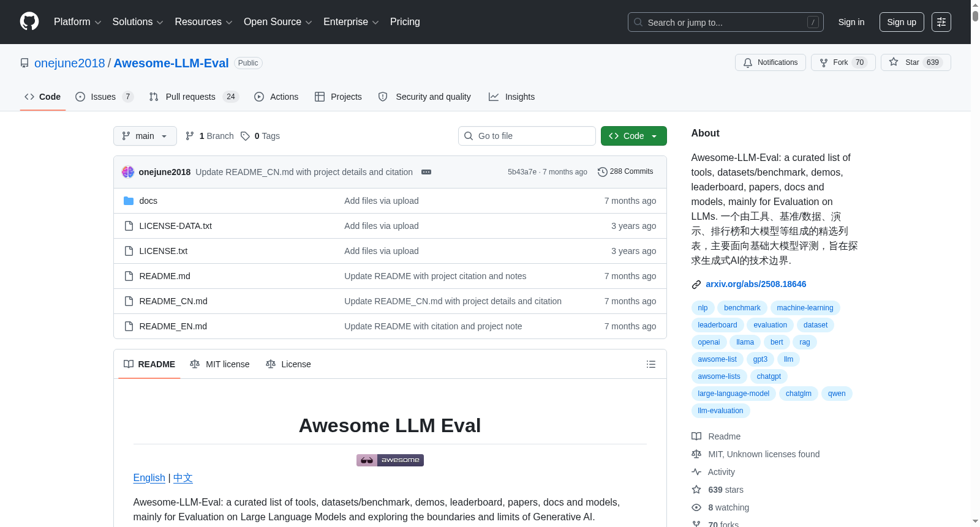Click the Notifications bell button
Viewport: 980px width, 527px height.
[x=770, y=62]
